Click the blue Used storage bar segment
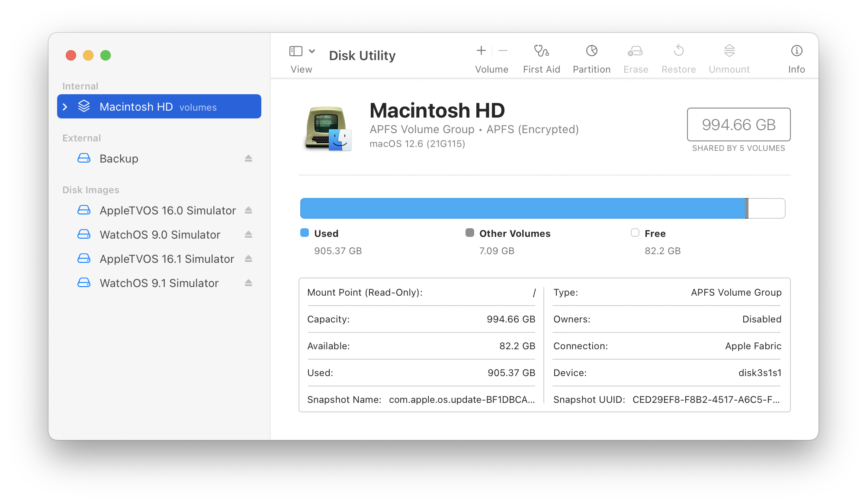The width and height of the screenshot is (867, 504). tap(523, 208)
